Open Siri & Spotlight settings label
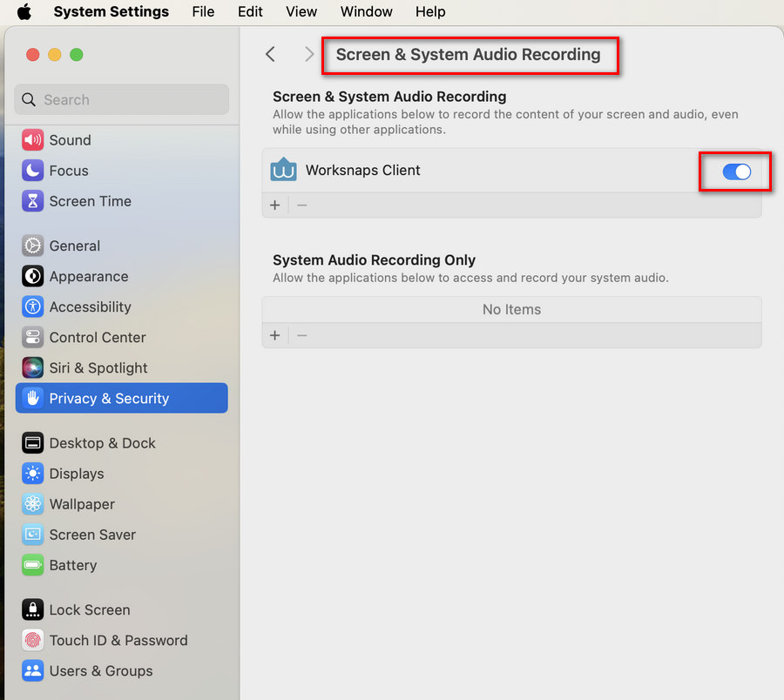The width and height of the screenshot is (784, 700). click(x=98, y=367)
